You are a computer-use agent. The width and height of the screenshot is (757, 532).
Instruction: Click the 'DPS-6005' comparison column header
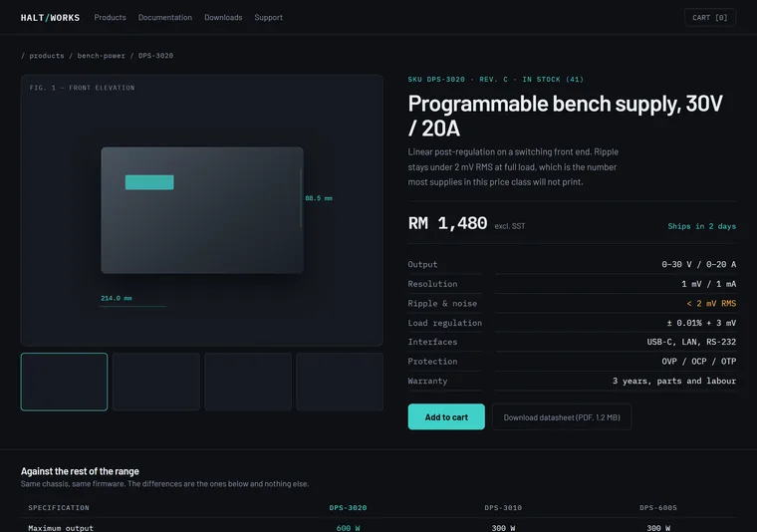[658, 508]
